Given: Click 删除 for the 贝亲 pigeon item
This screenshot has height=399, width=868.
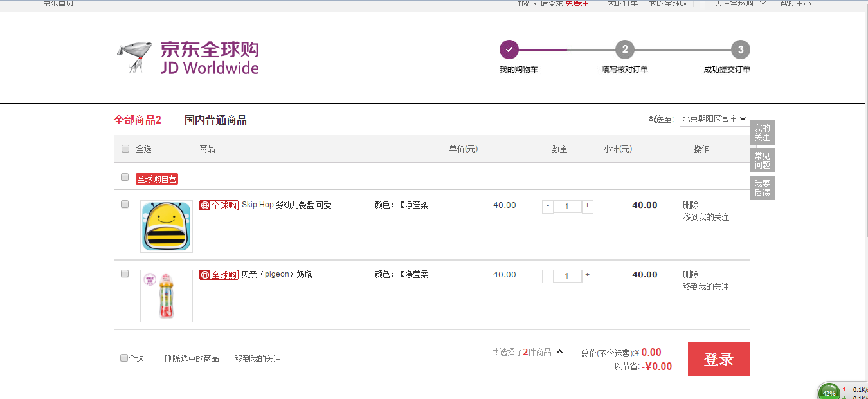Looking at the screenshot, I should point(691,275).
